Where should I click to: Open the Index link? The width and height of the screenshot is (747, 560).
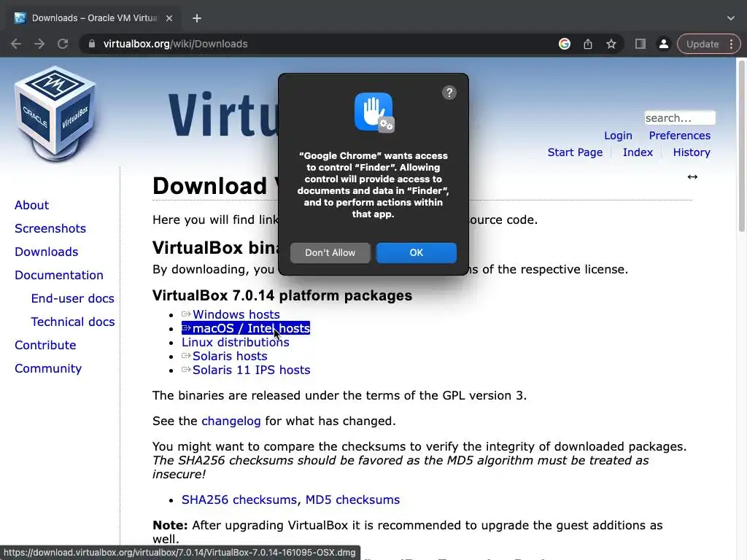[x=638, y=152]
